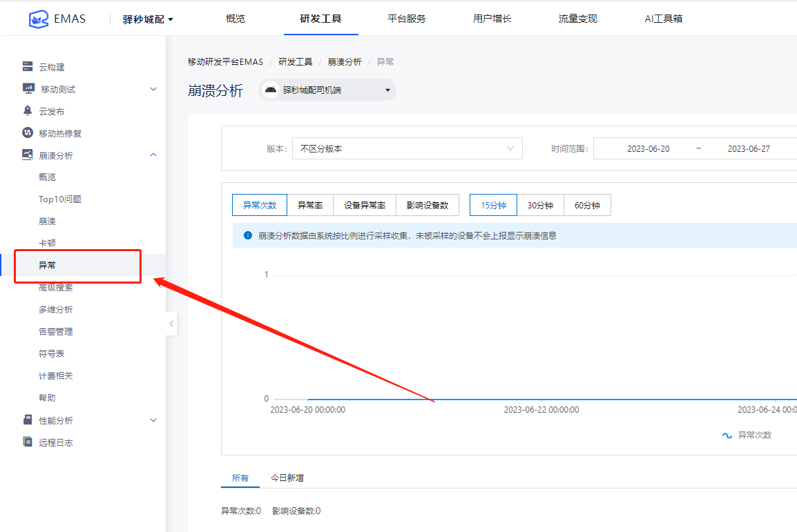Open 概览 under 崩溃分析 sidebar

tap(47, 177)
